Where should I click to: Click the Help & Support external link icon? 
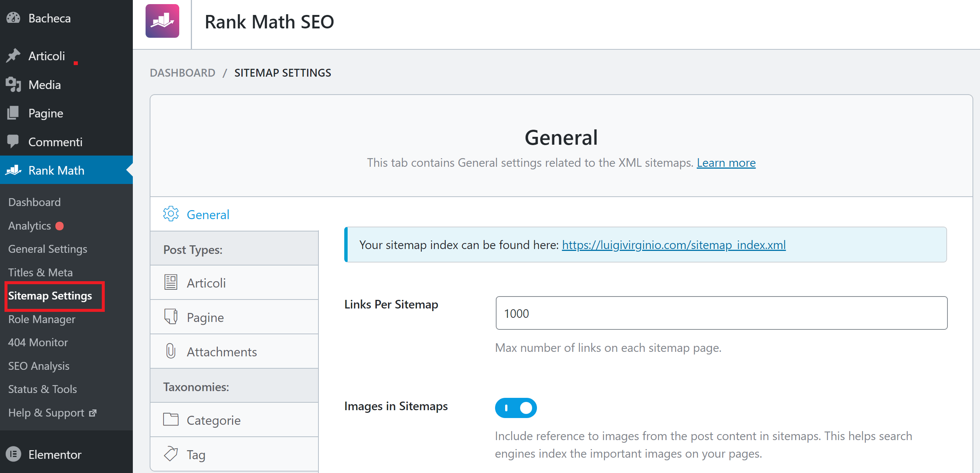tap(92, 413)
